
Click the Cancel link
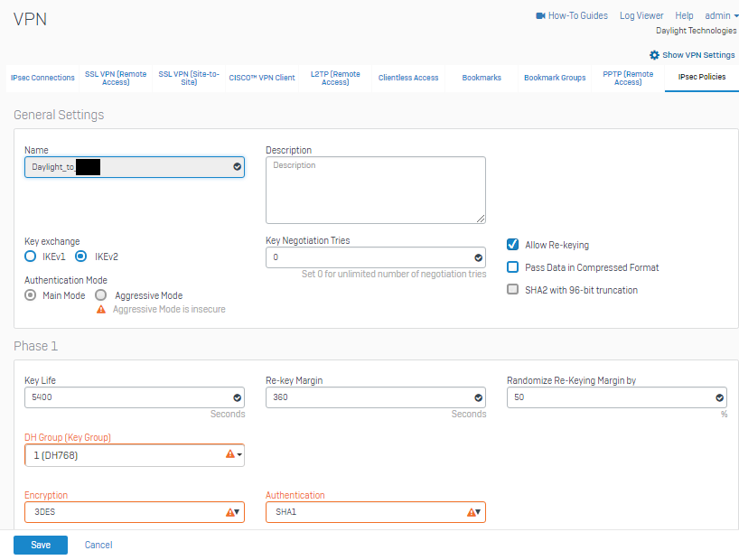click(98, 545)
